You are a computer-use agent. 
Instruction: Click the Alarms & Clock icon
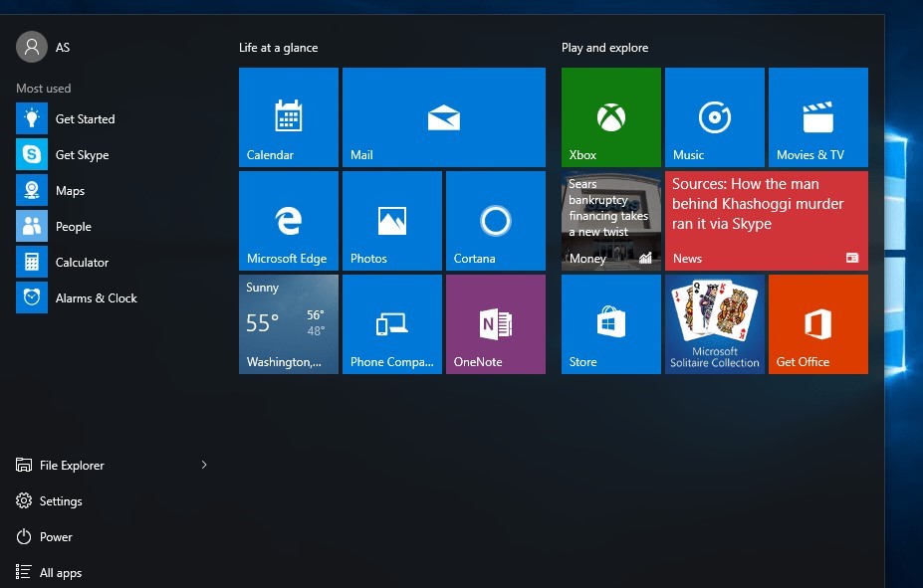click(x=32, y=298)
